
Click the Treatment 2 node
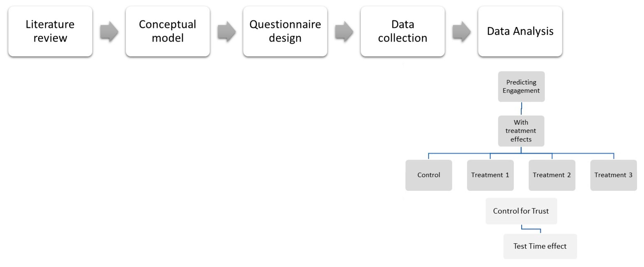pyautogui.click(x=552, y=175)
